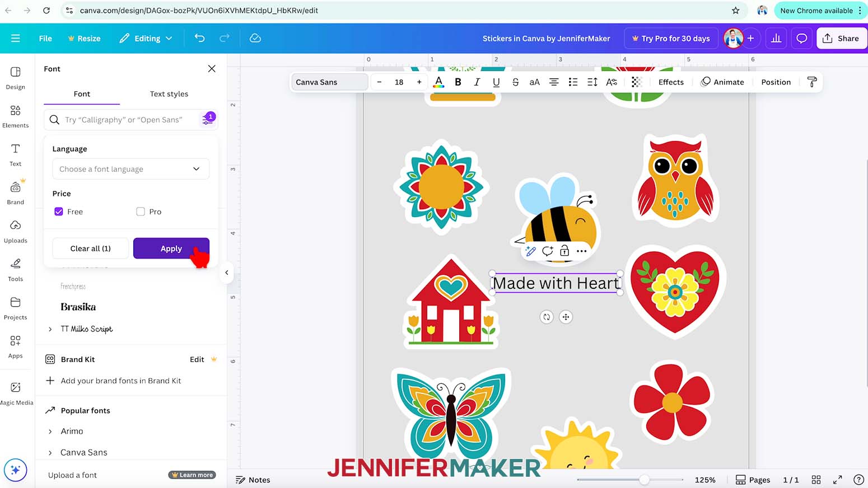Click Clear all (1) filters

[90, 248]
